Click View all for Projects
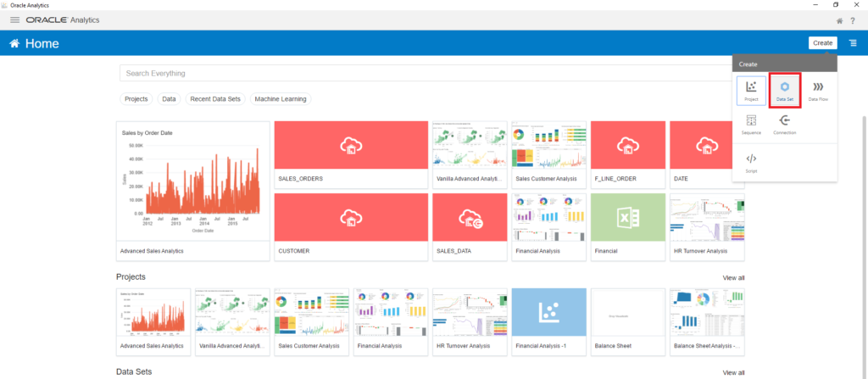Image resolution: width=868 pixels, height=379 pixels. pyautogui.click(x=733, y=278)
